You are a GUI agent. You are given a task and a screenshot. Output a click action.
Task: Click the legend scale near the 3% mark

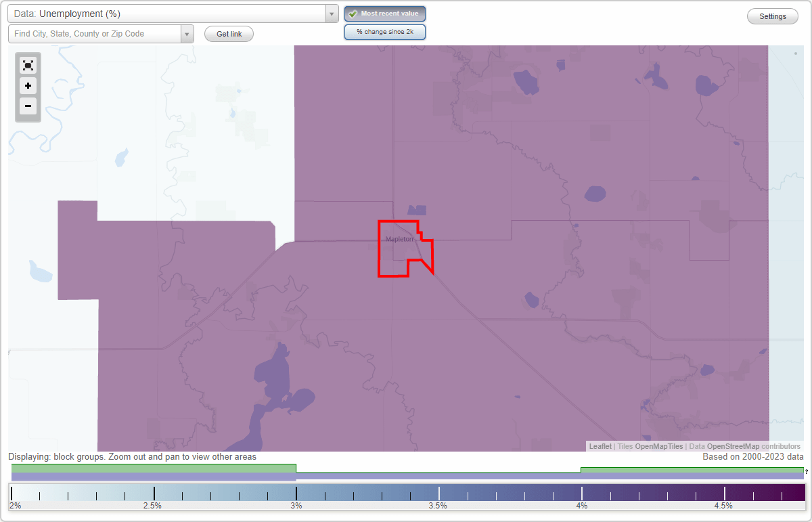[296, 492]
